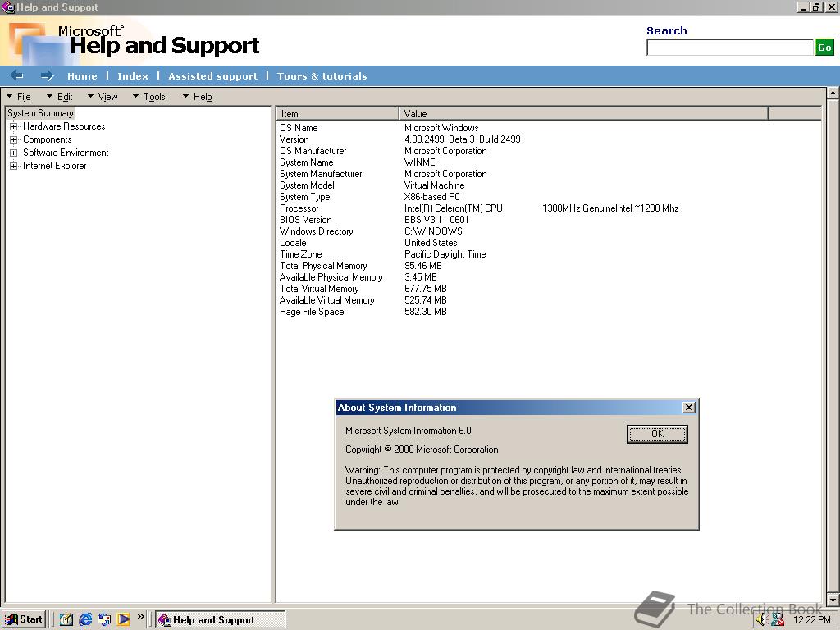Click the C:\WINDOWS directory value

tap(433, 231)
